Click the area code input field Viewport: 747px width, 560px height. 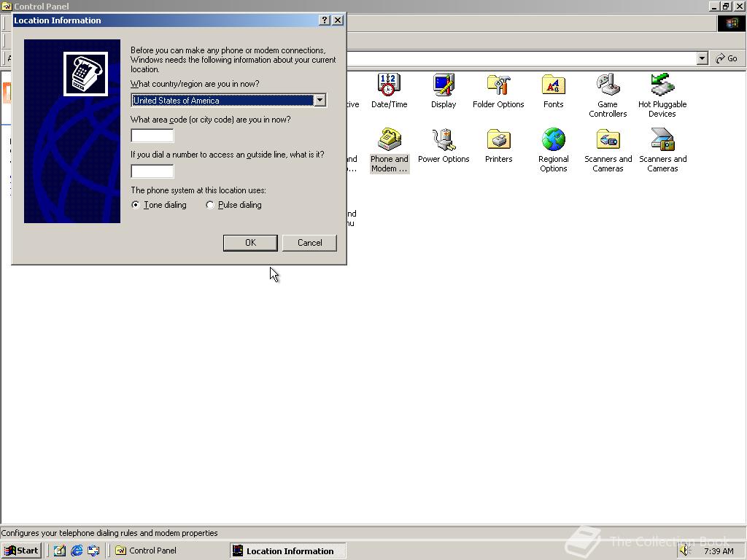pyautogui.click(x=152, y=136)
